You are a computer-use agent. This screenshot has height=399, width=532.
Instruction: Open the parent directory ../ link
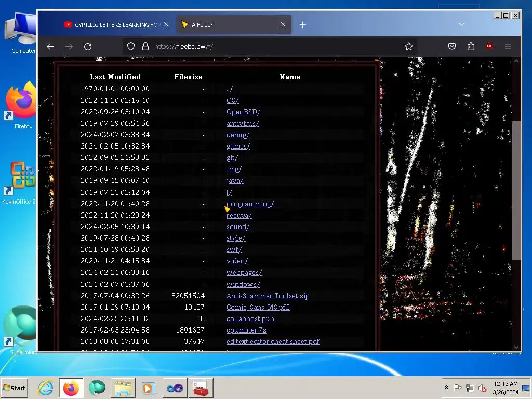point(230,89)
